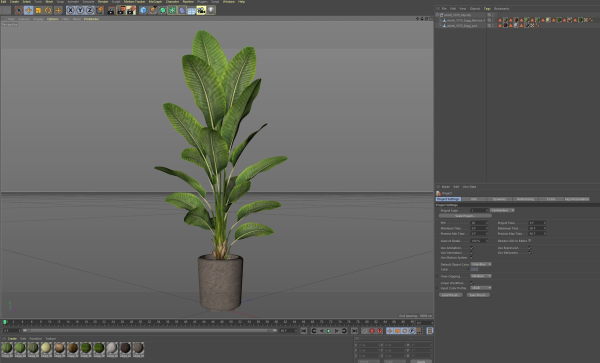Toggle scale keyframe recording icon
The height and width of the screenshot is (363, 600).
[397, 331]
